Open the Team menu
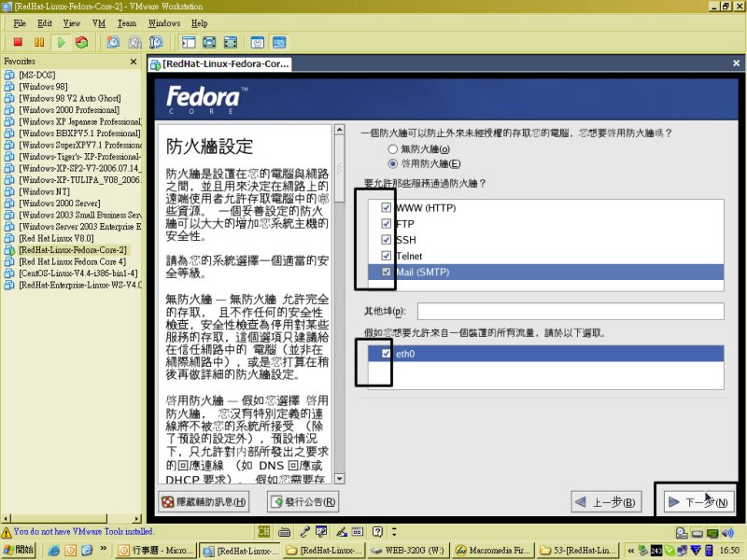747x560 pixels. pos(127,23)
